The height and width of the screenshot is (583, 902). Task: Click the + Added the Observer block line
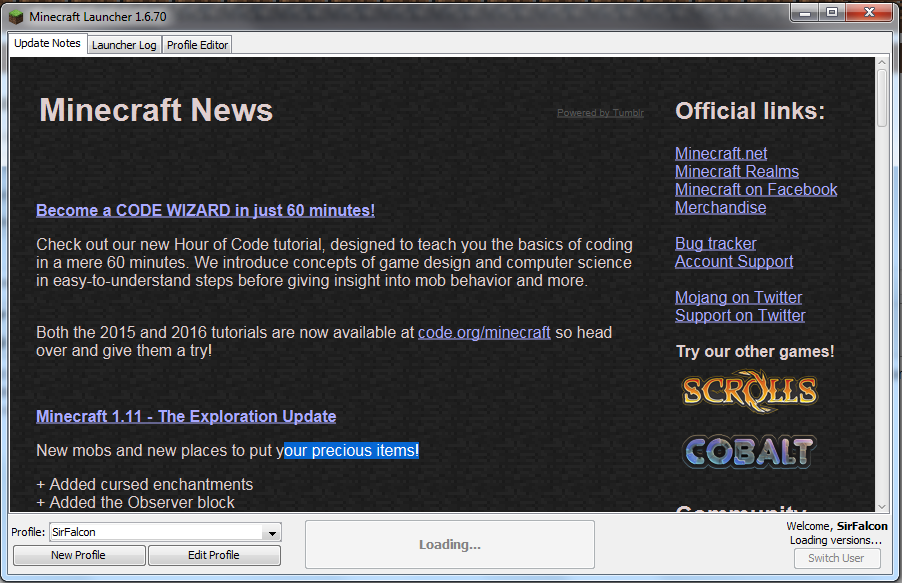tap(135, 502)
